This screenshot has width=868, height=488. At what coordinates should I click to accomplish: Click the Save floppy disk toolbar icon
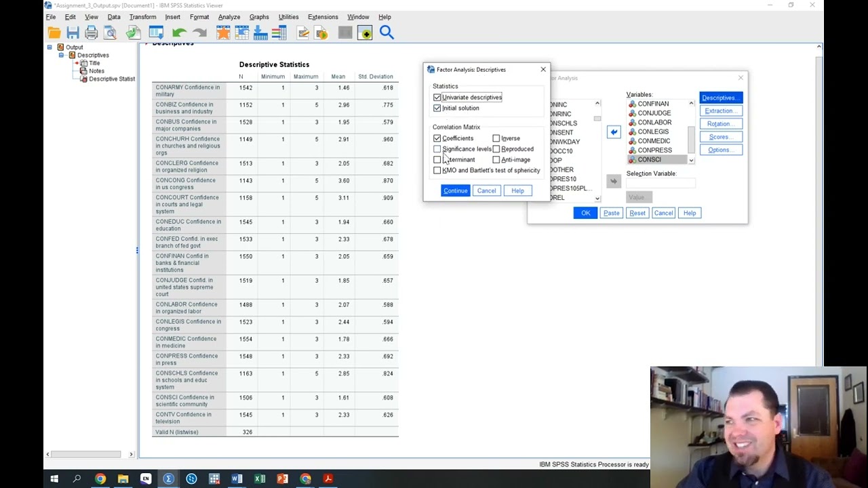pos(73,33)
